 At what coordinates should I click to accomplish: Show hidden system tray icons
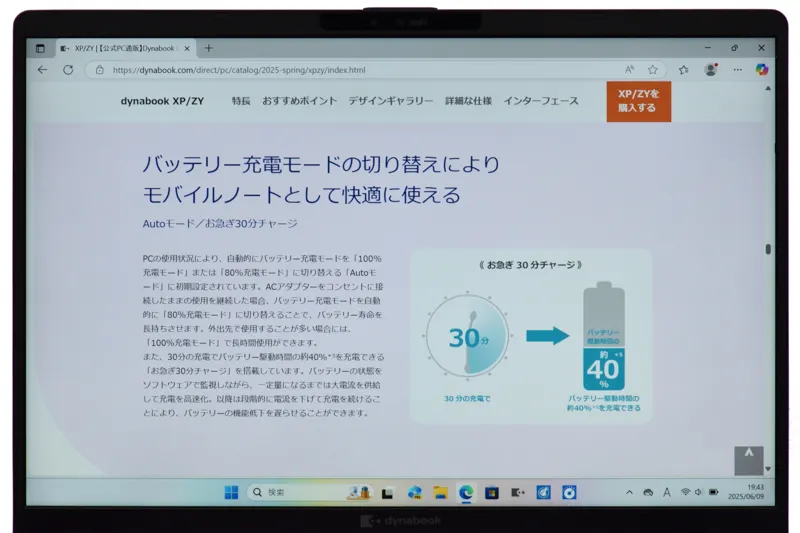coord(629,492)
